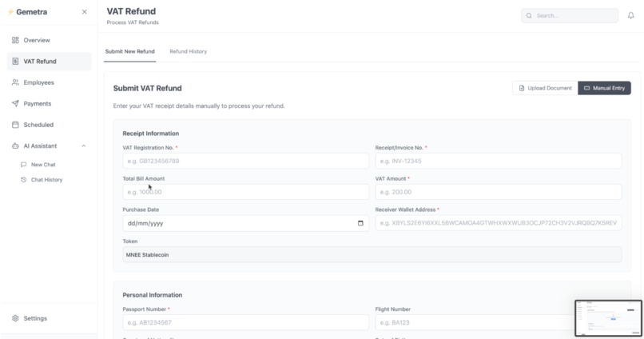This screenshot has width=644, height=339.
Task: Open notifications with the bell icon
Action: (631, 16)
